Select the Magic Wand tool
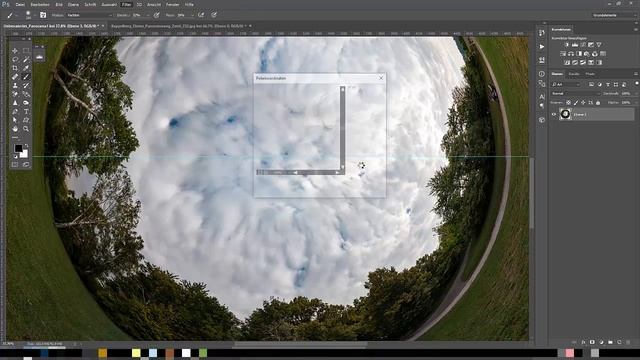 tap(26, 60)
